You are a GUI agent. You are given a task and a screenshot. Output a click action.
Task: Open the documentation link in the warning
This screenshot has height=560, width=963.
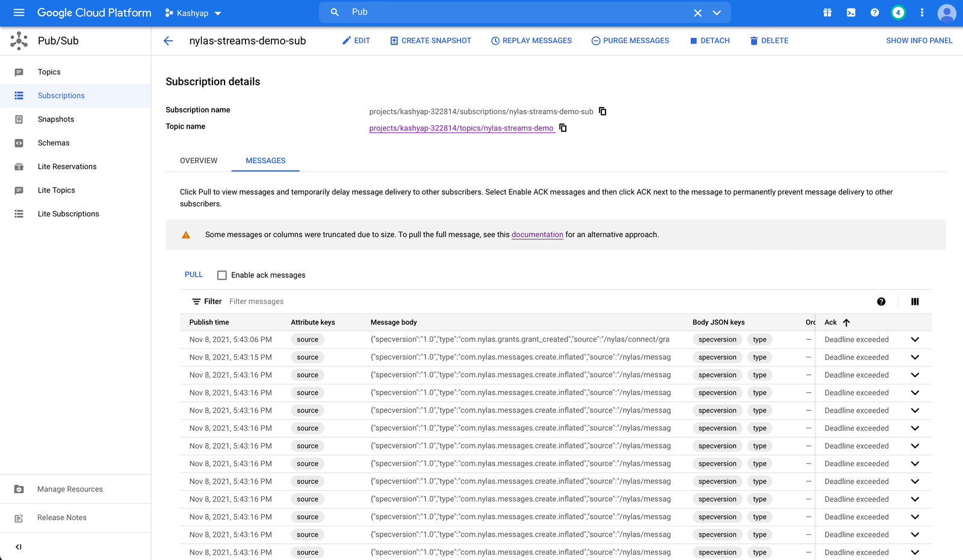pyautogui.click(x=537, y=235)
